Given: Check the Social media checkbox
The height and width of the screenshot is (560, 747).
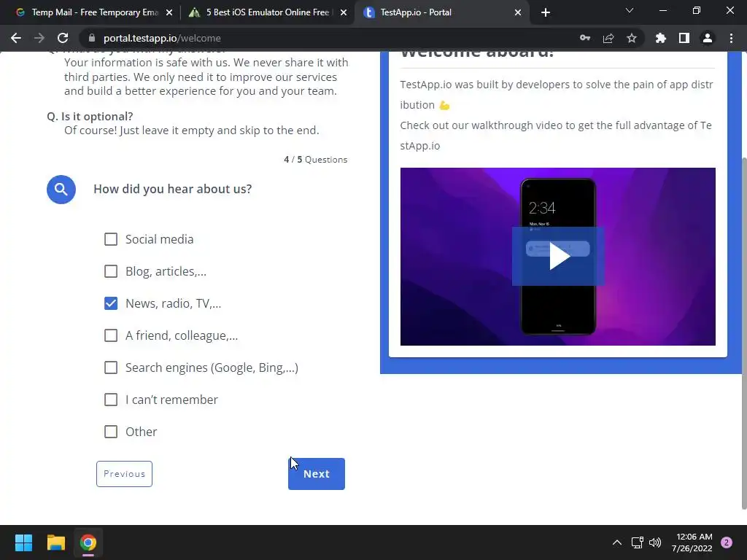Looking at the screenshot, I should (x=111, y=239).
